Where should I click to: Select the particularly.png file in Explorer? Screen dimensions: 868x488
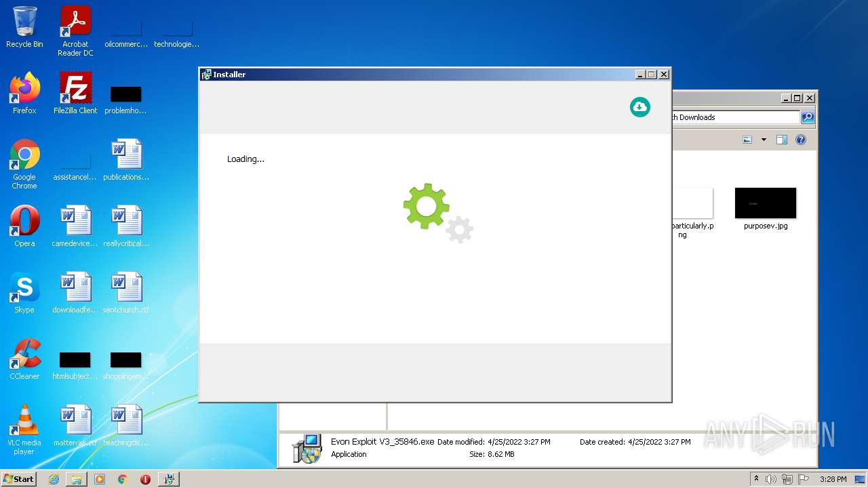tap(692, 213)
